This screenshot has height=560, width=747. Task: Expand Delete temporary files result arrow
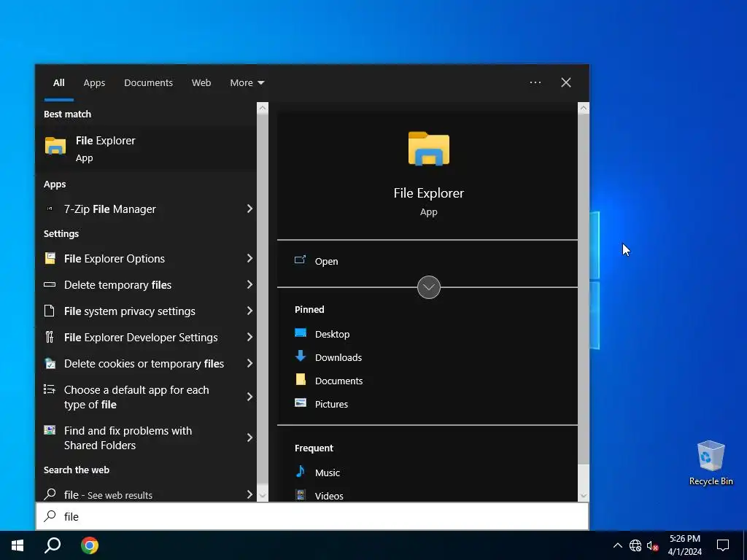point(249,284)
